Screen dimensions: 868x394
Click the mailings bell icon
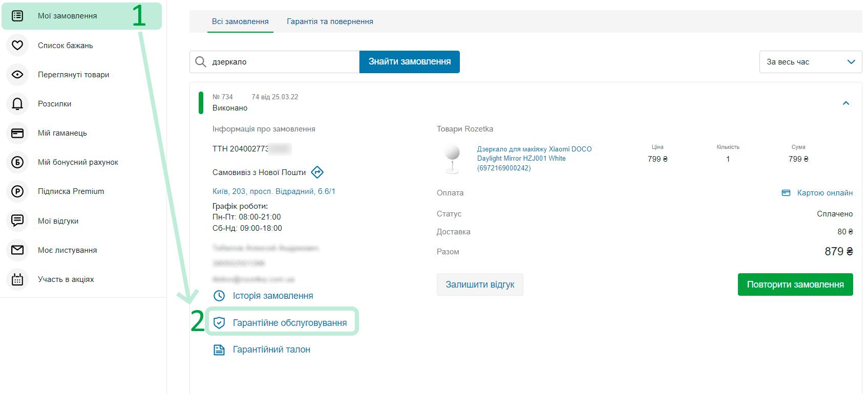[x=17, y=104]
